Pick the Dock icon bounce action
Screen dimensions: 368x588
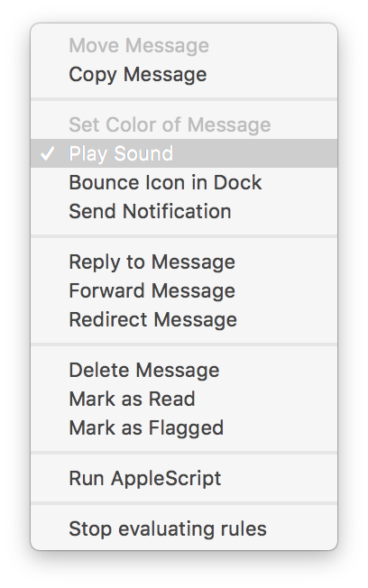pyautogui.click(x=184, y=182)
